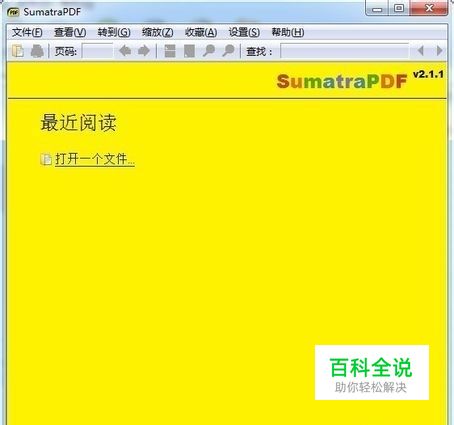
Task: Click the zoom out magnifier icon
Action: pyautogui.click(x=209, y=51)
